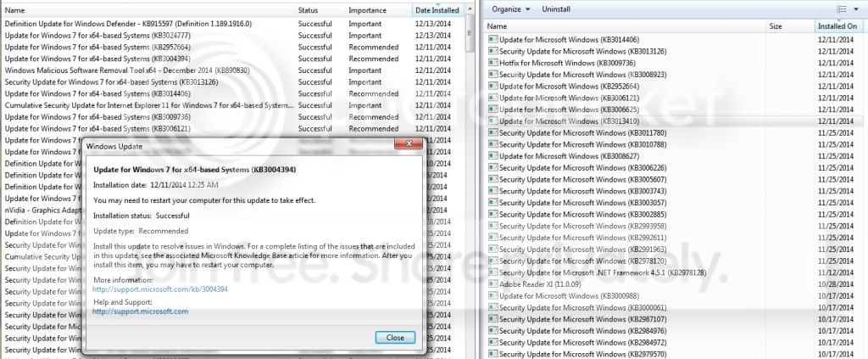Select Update for Windows 7 KB3006121 history row
868x359 pixels.
(232, 128)
